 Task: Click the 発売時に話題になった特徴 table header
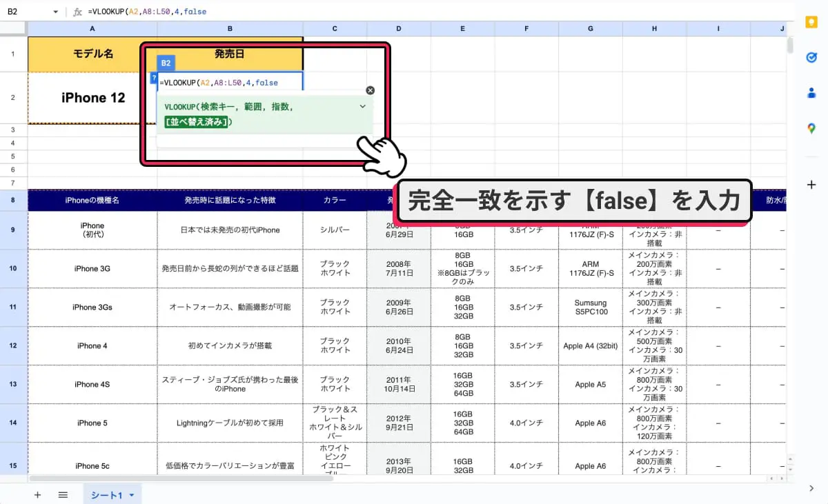point(230,200)
